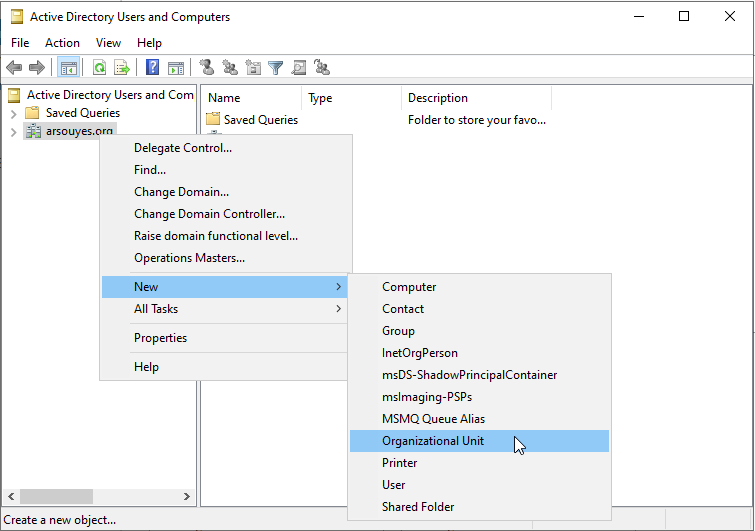
Task: Select arsouyes.org label in tree
Action: tap(79, 131)
